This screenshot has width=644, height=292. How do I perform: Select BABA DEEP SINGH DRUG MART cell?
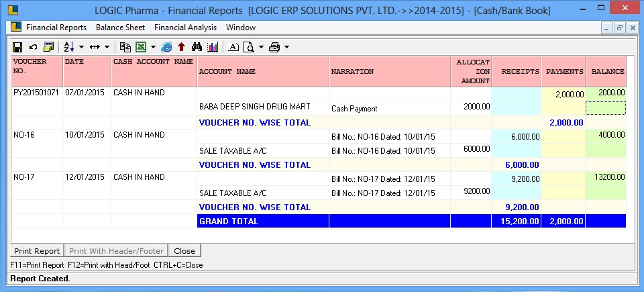263,108
